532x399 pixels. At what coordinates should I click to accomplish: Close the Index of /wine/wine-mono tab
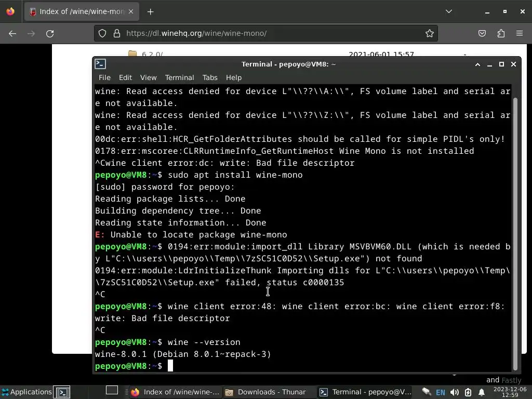point(131,11)
